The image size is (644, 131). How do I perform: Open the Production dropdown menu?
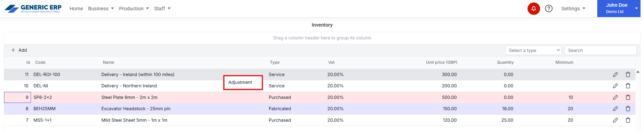coord(134,9)
